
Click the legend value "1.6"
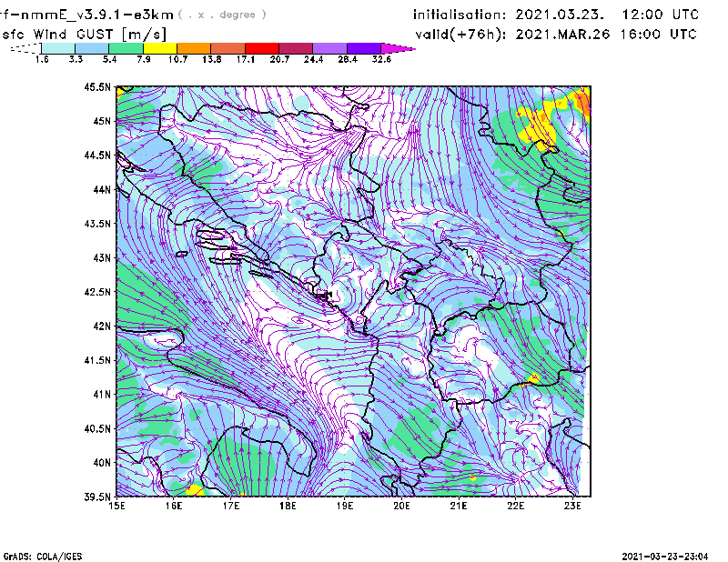42,59
